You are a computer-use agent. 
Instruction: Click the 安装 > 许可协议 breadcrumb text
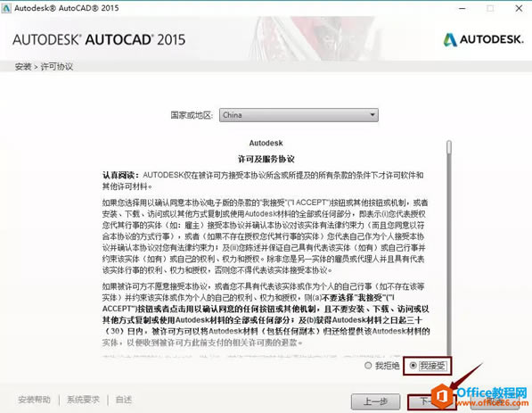pyautogui.click(x=44, y=67)
